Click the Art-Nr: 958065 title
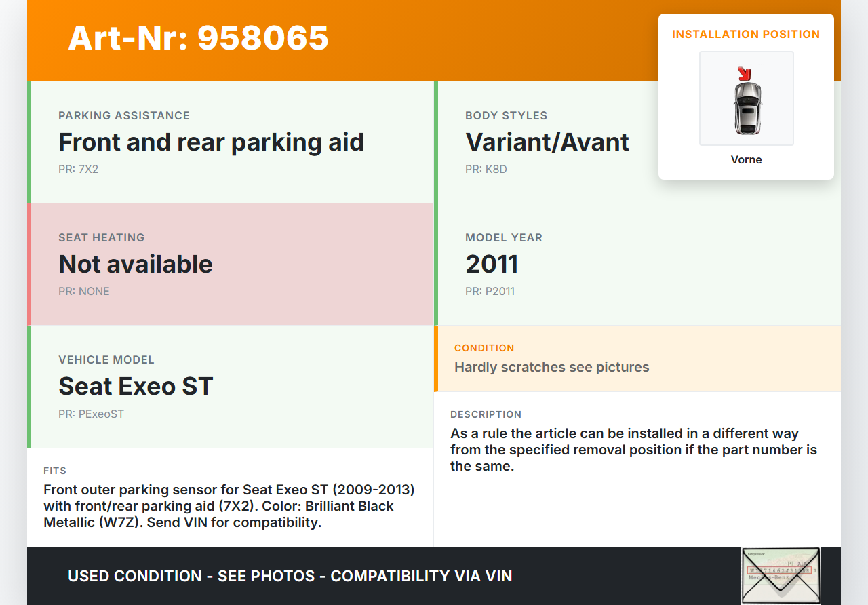Screen dimensions: 868x605 tap(198, 38)
